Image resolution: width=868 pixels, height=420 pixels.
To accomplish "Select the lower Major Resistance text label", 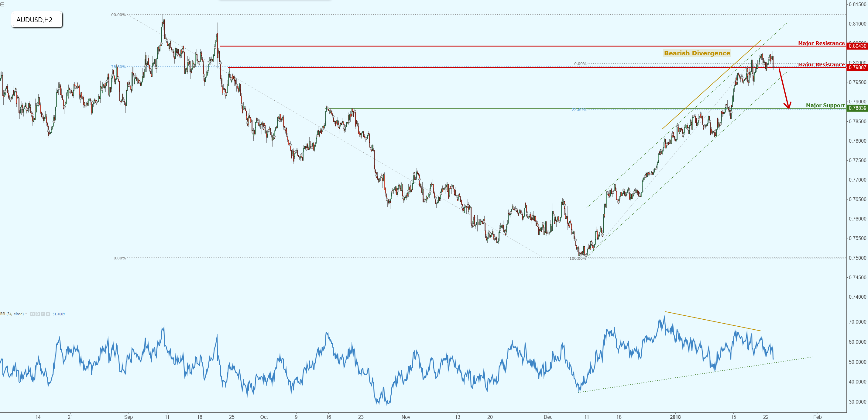I will [821, 64].
